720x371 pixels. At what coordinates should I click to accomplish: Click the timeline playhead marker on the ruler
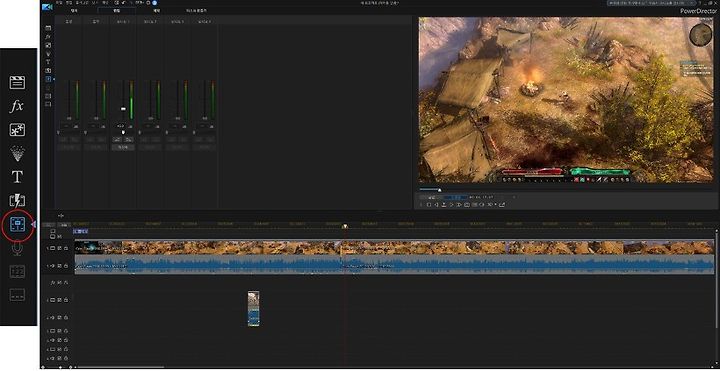tap(345, 226)
